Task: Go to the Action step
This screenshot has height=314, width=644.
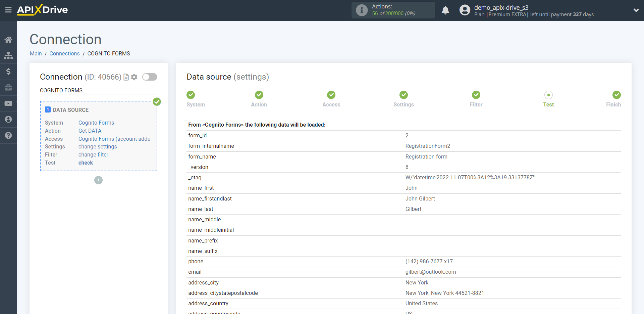Action: pos(259,99)
